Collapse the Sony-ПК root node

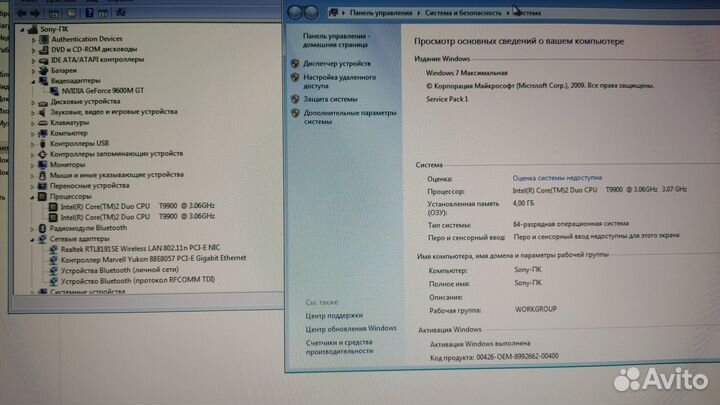[x=22, y=29]
